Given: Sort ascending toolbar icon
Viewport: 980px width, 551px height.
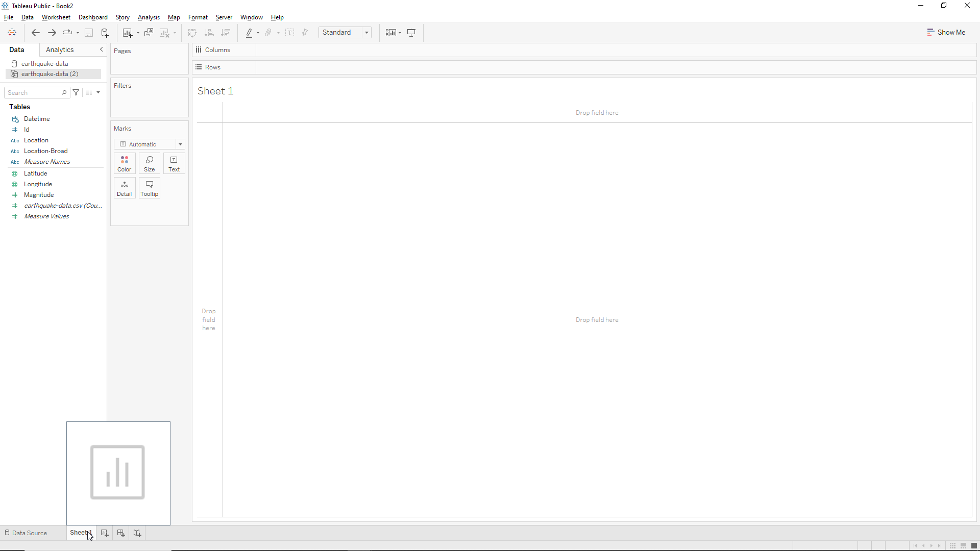Looking at the screenshot, I should [x=209, y=33].
